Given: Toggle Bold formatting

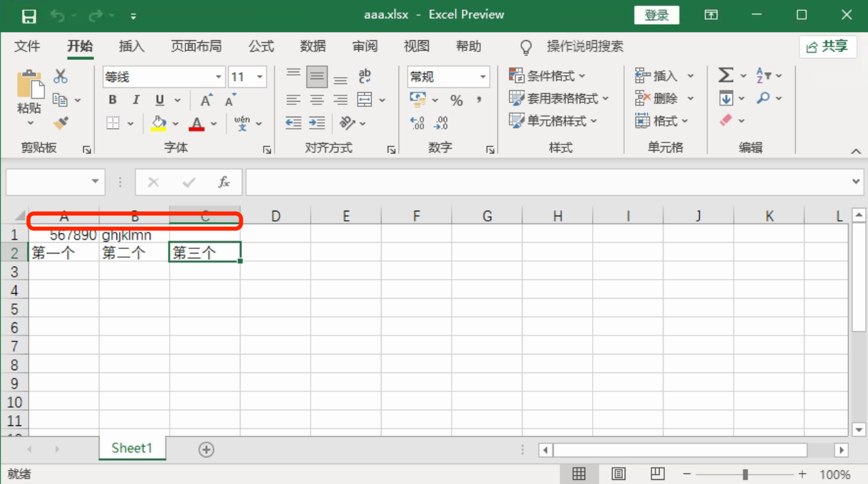Looking at the screenshot, I should (112, 100).
